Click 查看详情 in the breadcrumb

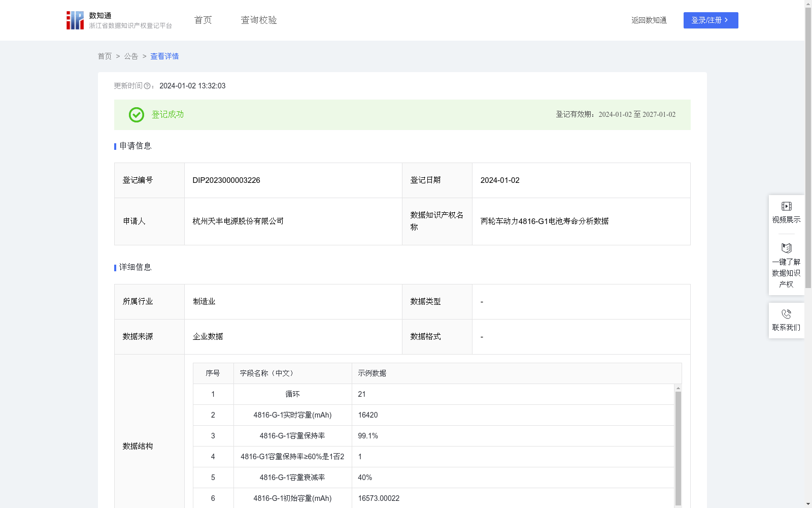(x=164, y=56)
